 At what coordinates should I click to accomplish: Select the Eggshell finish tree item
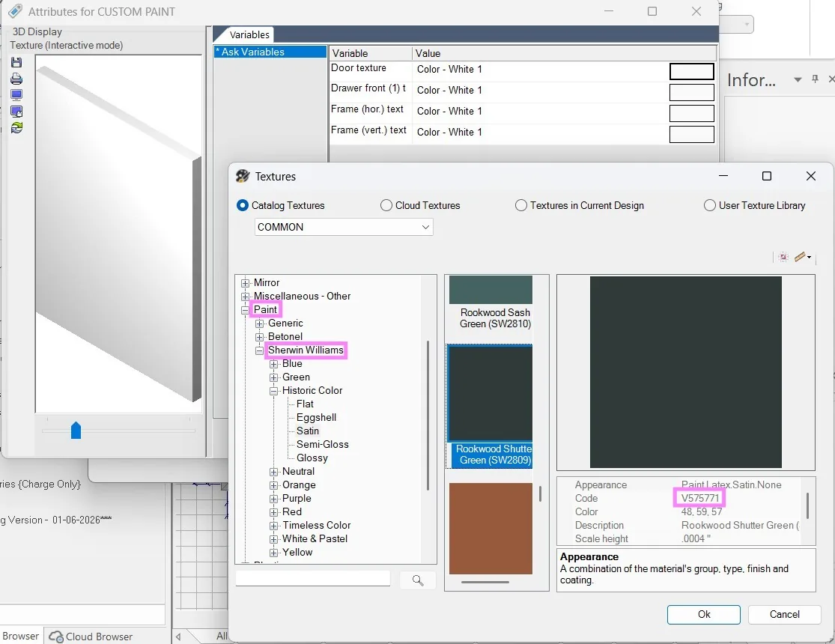point(316,418)
